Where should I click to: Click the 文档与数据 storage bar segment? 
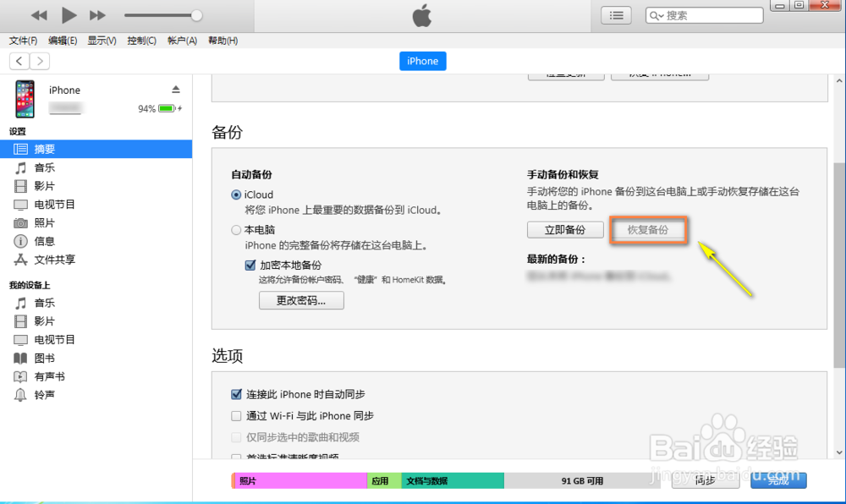[453, 481]
